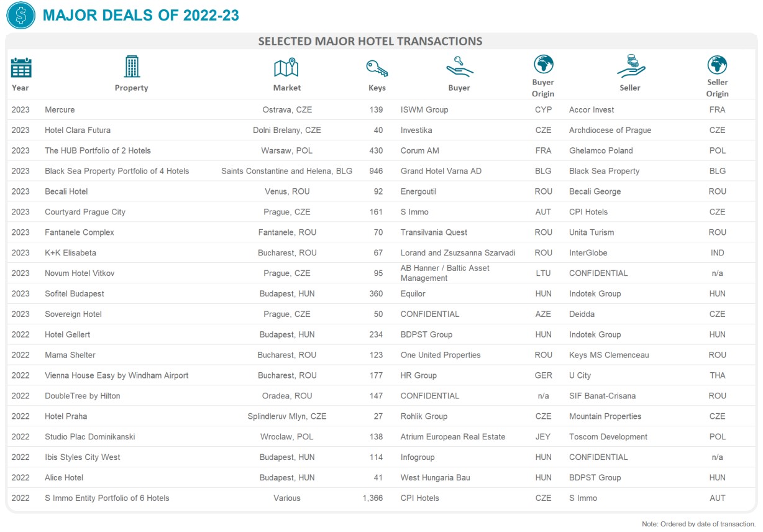This screenshot has width=763, height=532.
Task: Sort by the Year column header
Action: [x=20, y=88]
